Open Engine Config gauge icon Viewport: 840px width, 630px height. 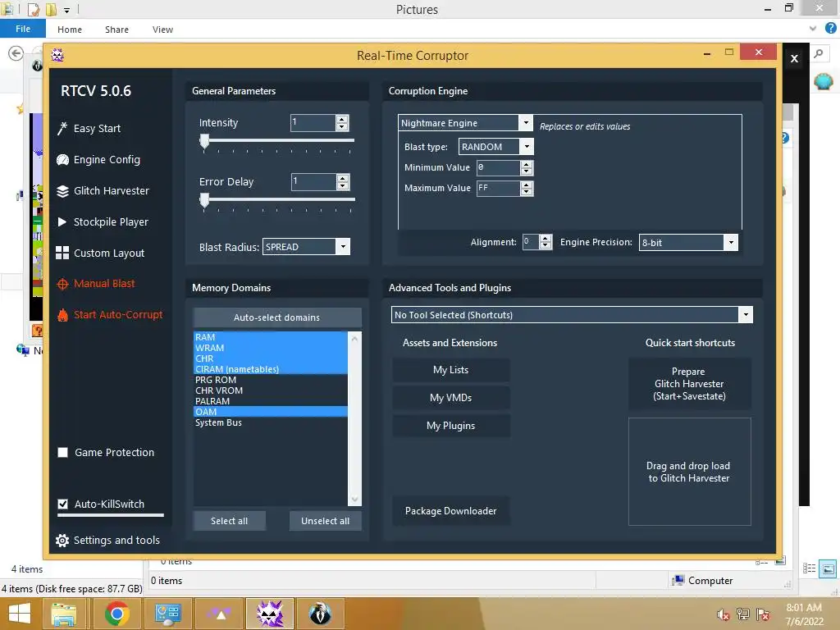pyautogui.click(x=62, y=160)
